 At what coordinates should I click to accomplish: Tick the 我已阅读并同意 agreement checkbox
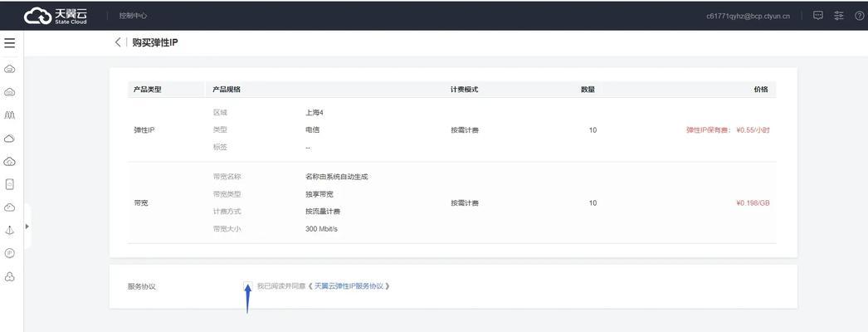click(x=248, y=286)
